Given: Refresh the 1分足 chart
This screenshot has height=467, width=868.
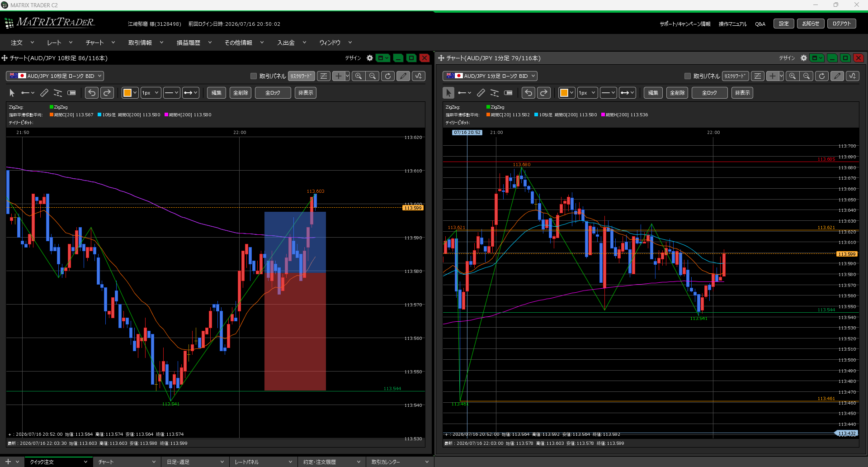Looking at the screenshot, I should 822,76.
